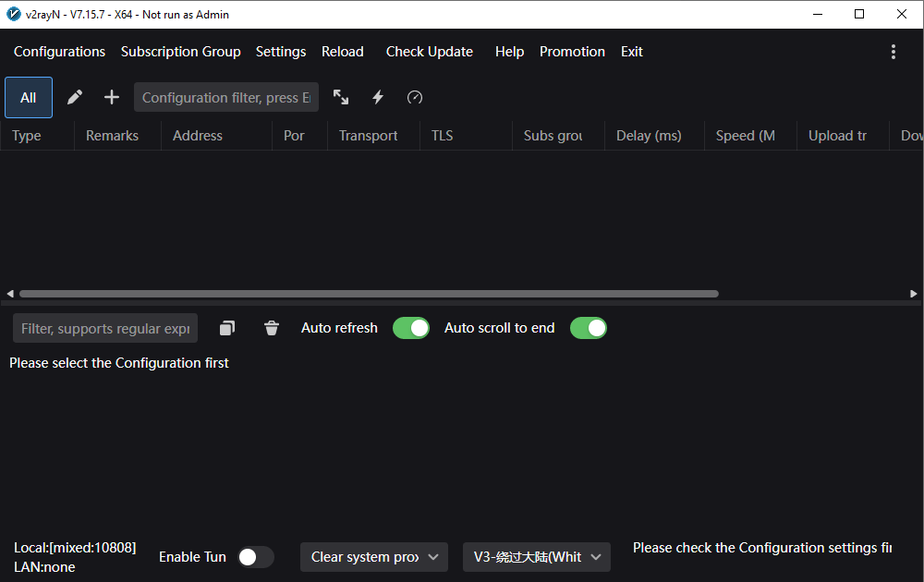Click the speedometer speed test icon
The height and width of the screenshot is (582, 924).
(x=415, y=97)
